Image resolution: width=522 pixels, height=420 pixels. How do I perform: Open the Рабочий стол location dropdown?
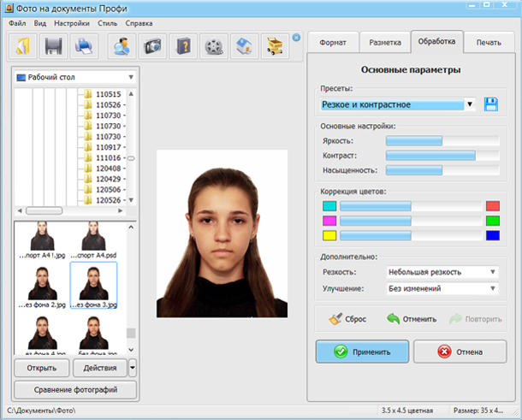click(x=75, y=77)
